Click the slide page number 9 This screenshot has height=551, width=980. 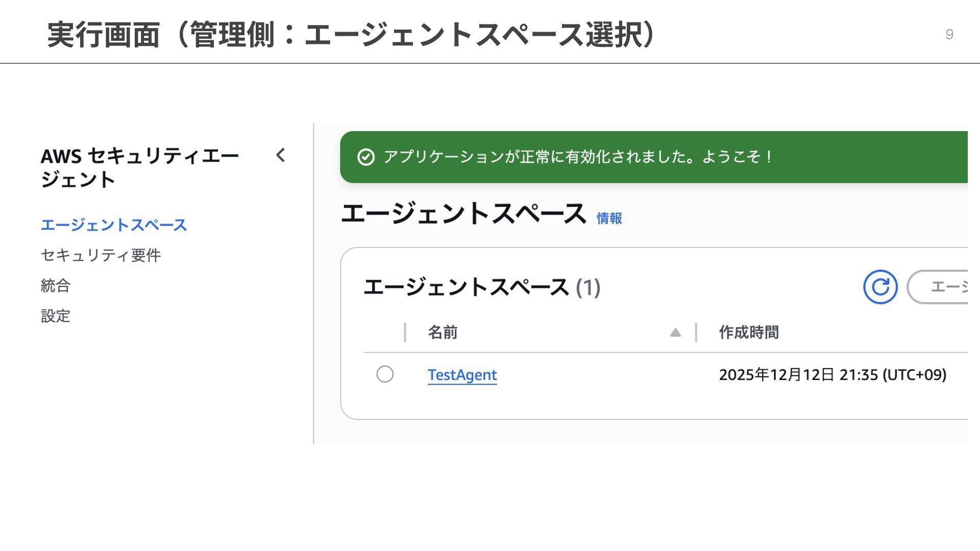pyautogui.click(x=949, y=34)
